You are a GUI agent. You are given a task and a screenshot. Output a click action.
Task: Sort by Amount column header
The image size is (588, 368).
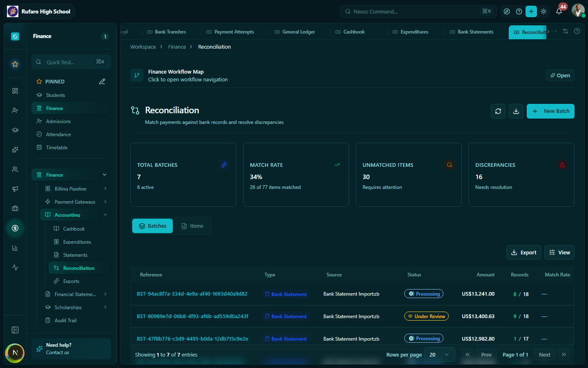(486, 275)
